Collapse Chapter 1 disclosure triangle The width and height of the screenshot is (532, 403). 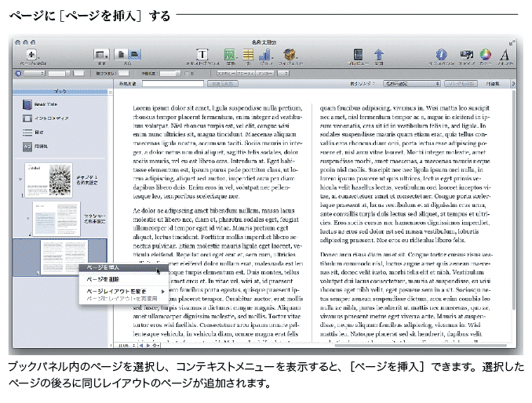tap(20, 180)
